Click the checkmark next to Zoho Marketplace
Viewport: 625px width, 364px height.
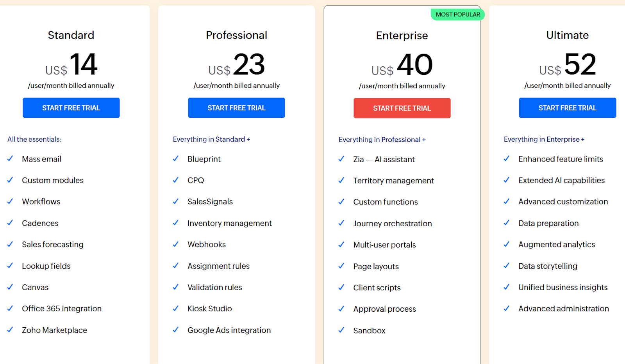click(10, 330)
